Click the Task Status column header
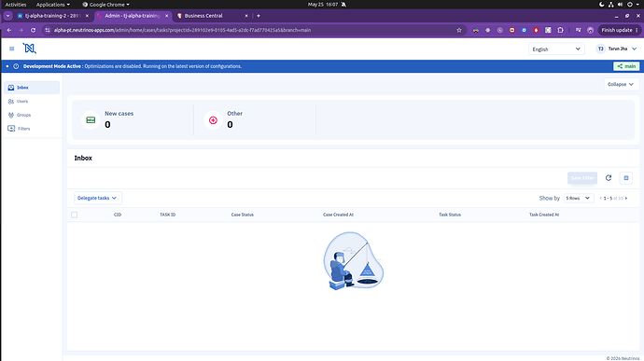Image resolution: width=644 pixels, height=361 pixels. point(450,215)
